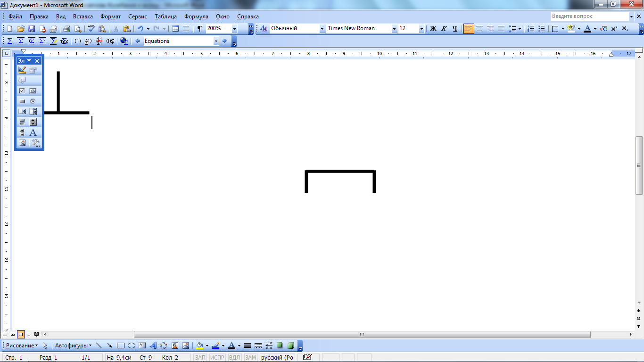Toggle design mode in the controls toolbox

[x=22, y=70]
